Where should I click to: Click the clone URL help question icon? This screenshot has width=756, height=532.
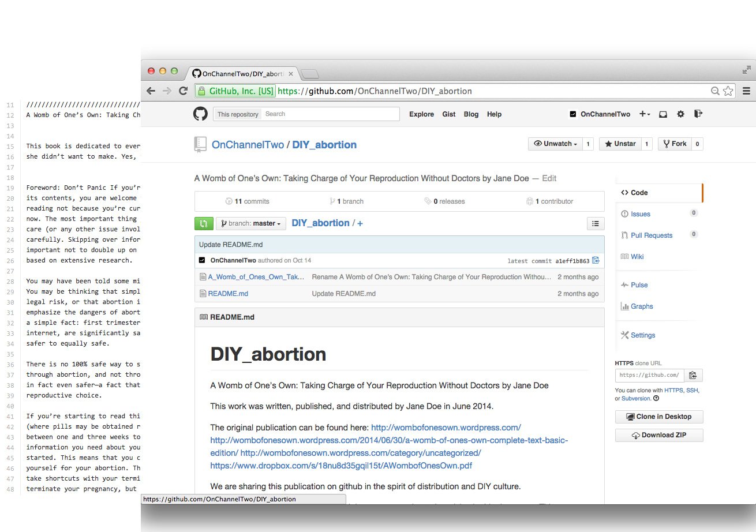[656, 398]
